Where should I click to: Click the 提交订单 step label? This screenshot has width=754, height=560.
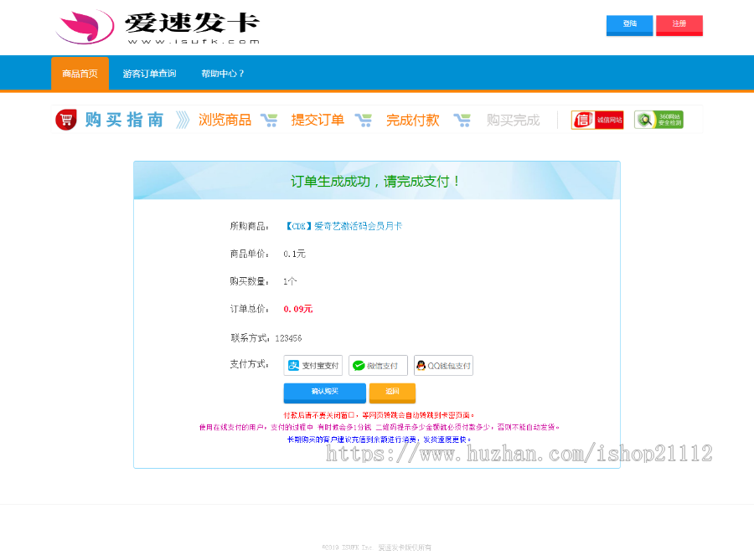coord(318,120)
